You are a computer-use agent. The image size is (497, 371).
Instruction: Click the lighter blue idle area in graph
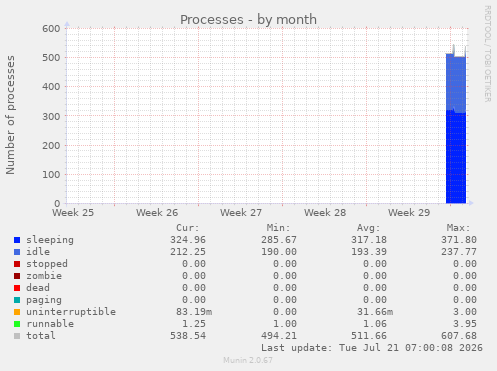(456, 83)
